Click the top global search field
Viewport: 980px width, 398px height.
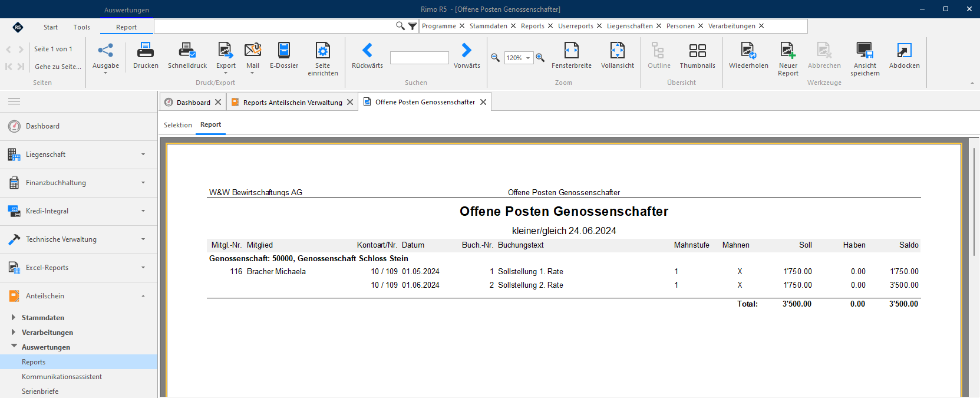(x=275, y=26)
